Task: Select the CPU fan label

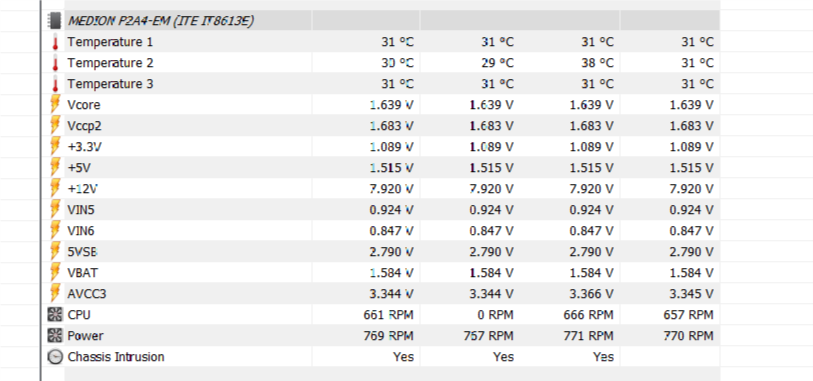Action: pos(79,315)
